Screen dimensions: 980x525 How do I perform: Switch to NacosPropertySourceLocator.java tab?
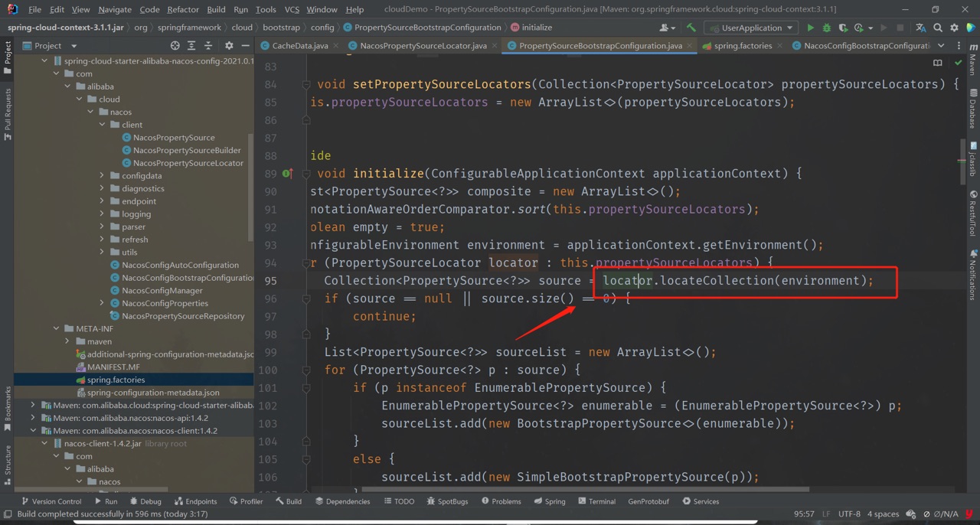point(423,46)
